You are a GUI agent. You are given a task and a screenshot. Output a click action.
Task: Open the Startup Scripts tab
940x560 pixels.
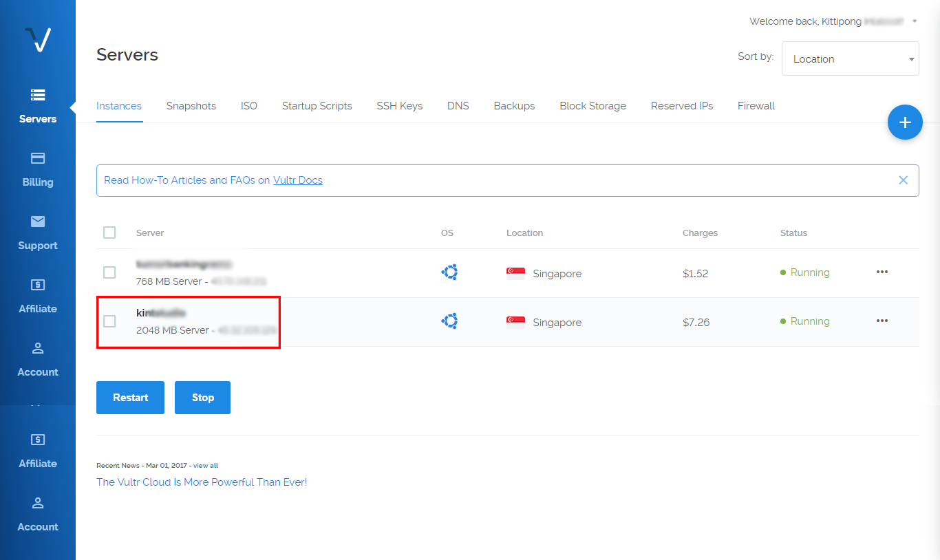(x=317, y=106)
